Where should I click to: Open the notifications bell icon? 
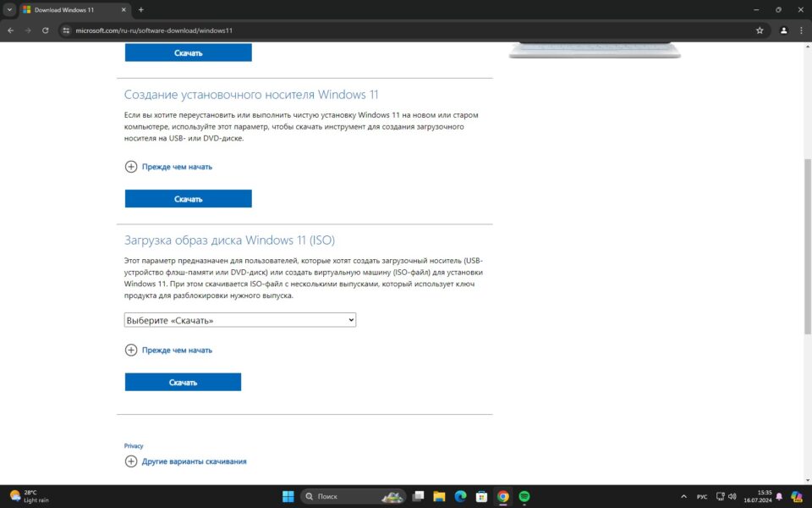779,496
